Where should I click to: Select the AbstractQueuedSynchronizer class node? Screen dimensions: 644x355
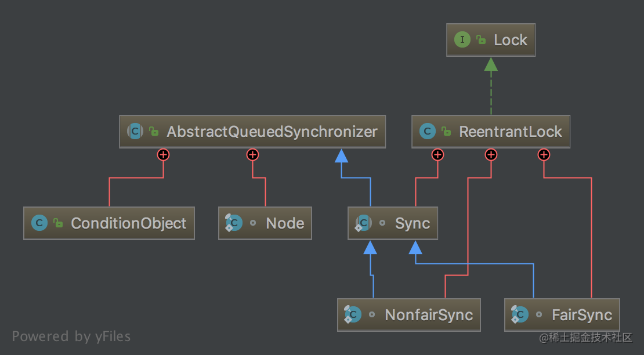pyautogui.click(x=252, y=131)
